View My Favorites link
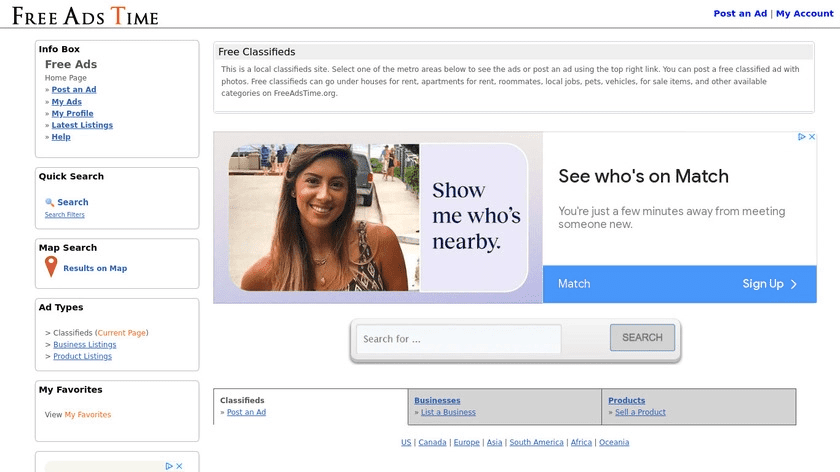Viewport: 840px width, 472px height. point(88,415)
